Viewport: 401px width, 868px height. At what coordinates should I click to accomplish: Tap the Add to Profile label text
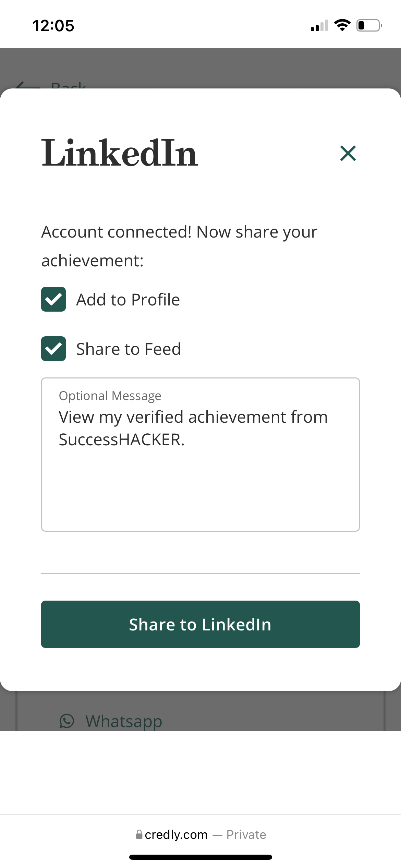(128, 300)
